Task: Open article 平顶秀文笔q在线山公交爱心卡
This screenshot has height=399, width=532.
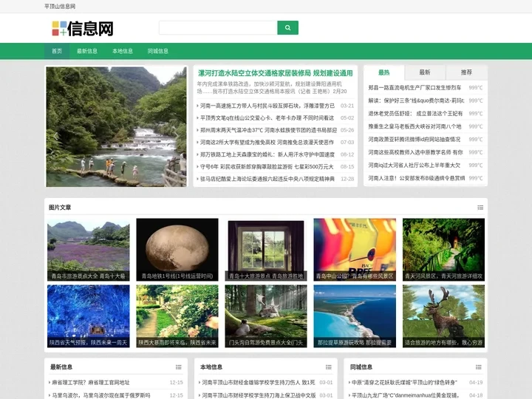Action: (267, 118)
